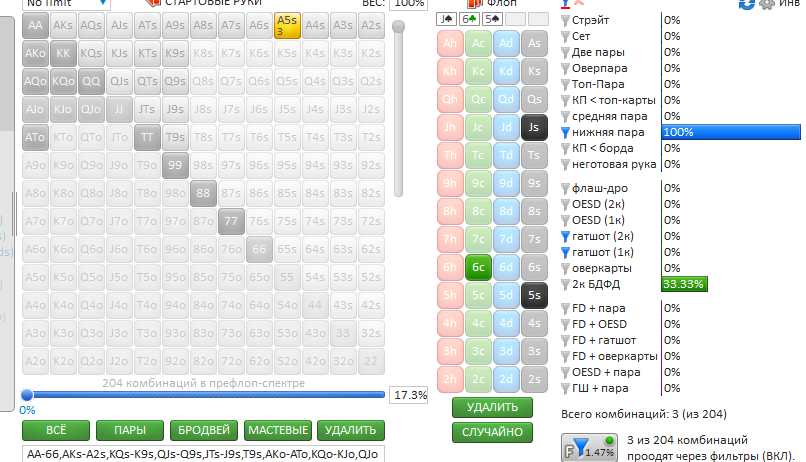Toggle the filter funnel beside FD + гатшот
Viewport: 806px width, 462px height.
tap(565, 340)
